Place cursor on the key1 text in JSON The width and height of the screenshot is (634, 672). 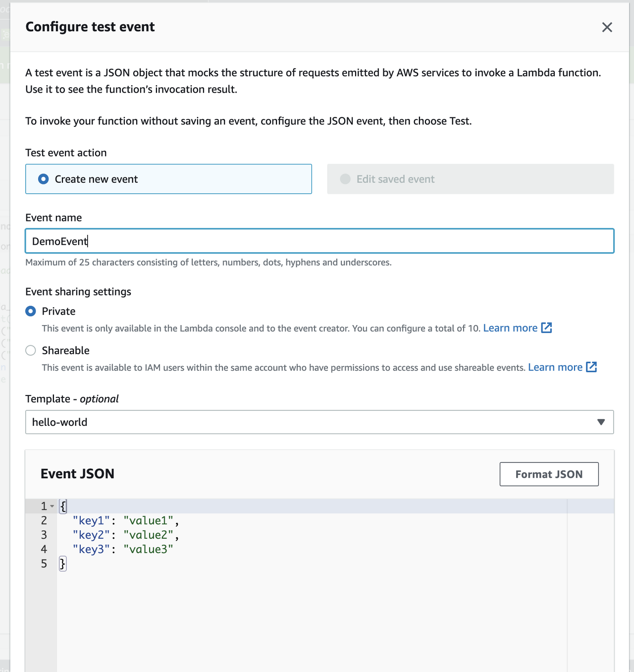92,521
